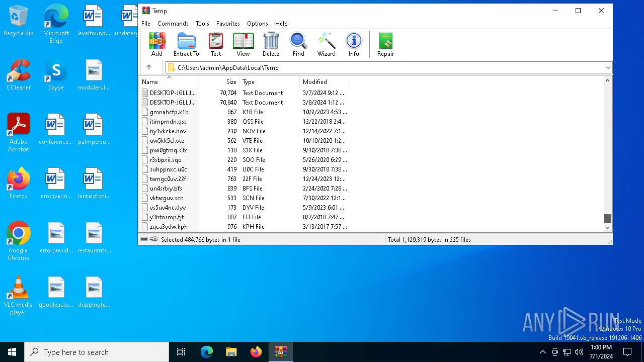
Task: Select the levelfound Word document on the desktop
Action: [94, 21]
